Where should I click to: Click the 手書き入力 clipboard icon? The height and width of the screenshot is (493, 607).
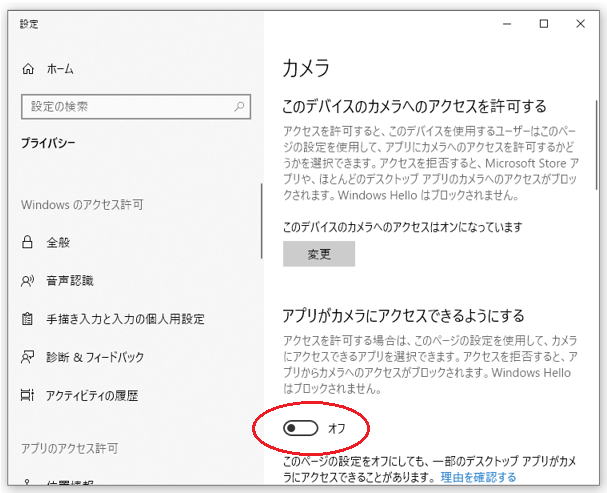[x=27, y=319]
